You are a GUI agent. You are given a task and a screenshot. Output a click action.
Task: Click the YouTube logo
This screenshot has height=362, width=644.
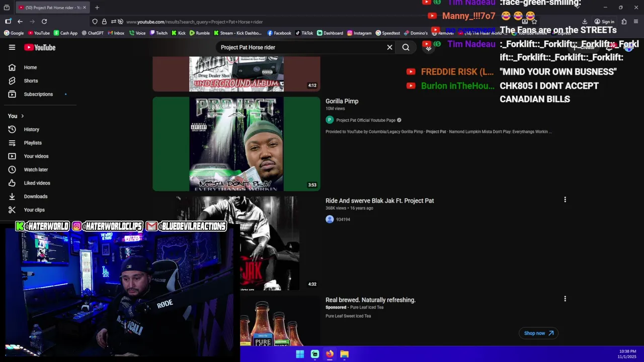click(40, 47)
